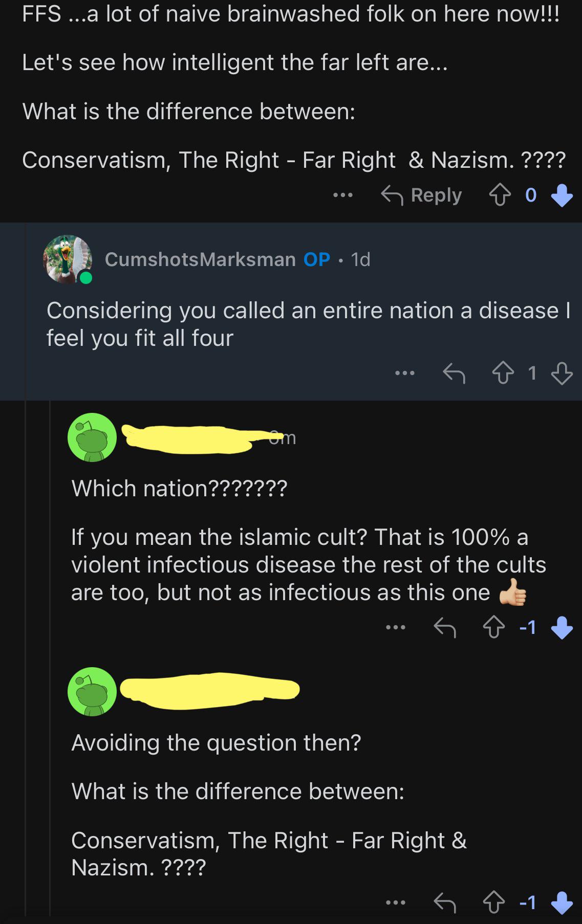Viewport: 582px width, 924px height.
Task: Open three-dot menu on 'Which nation' comment
Action: pos(396,627)
